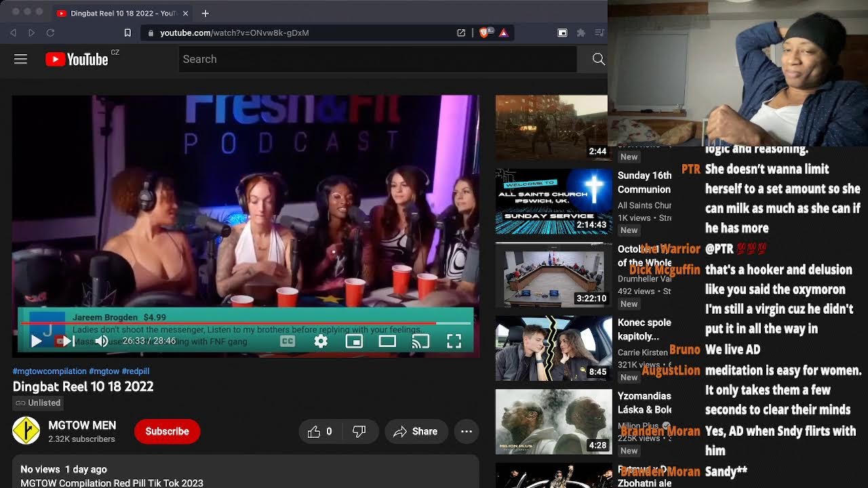
Task: Open the player settings gear
Action: [321, 342]
